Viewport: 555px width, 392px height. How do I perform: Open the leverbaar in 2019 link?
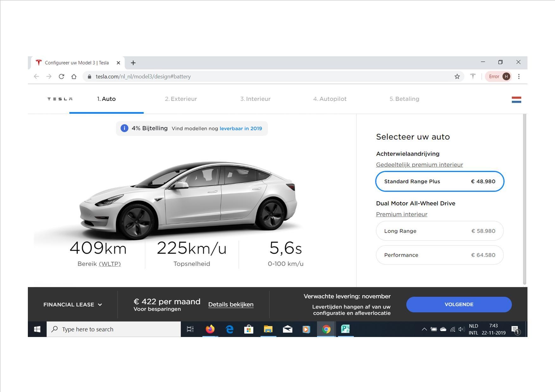click(x=241, y=128)
